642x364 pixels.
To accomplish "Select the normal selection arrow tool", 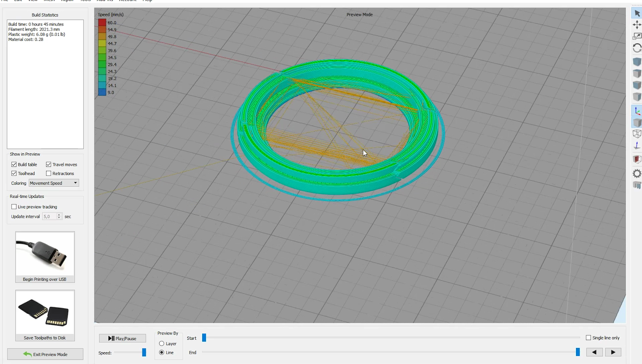I will [x=637, y=13].
